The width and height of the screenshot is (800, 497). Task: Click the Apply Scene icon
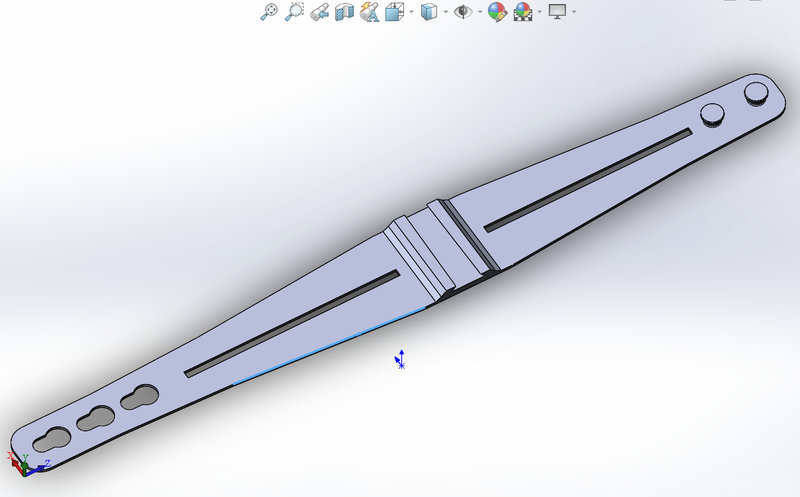[523, 12]
